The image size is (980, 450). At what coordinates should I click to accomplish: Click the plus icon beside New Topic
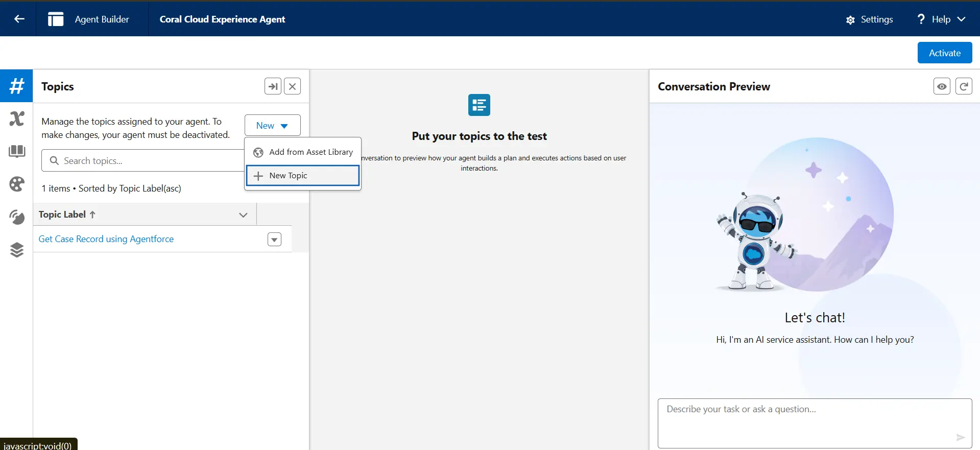pos(258,176)
